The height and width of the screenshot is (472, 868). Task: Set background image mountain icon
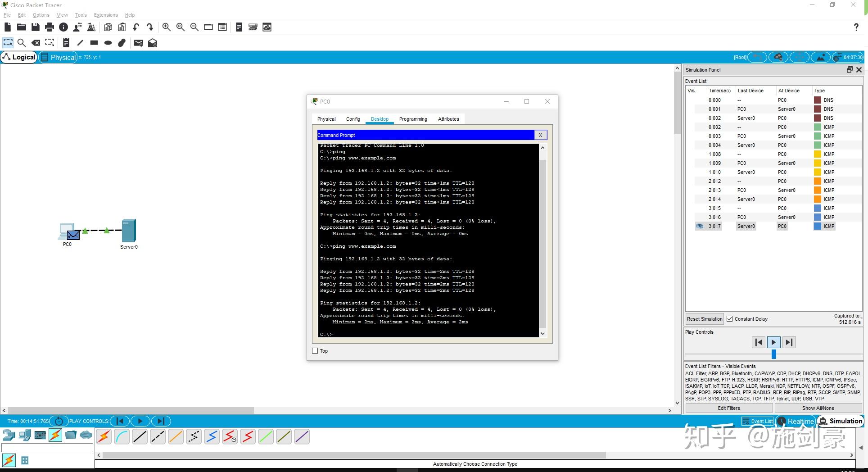(x=821, y=57)
